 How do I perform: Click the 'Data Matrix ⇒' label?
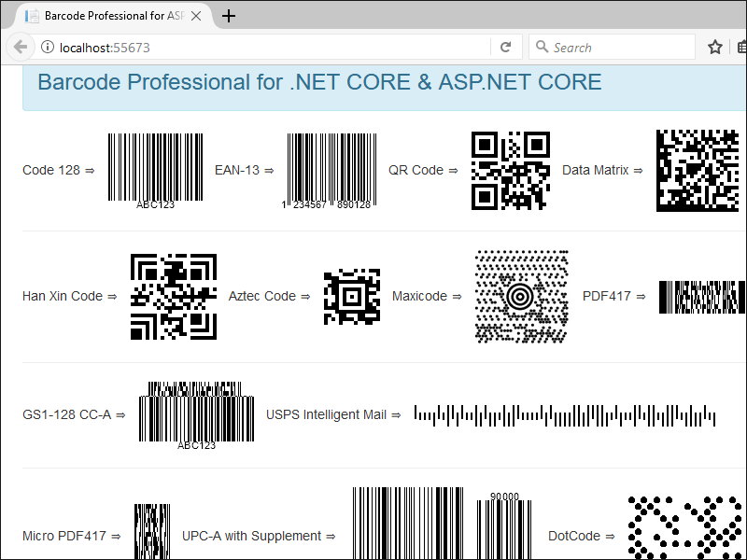click(x=602, y=170)
